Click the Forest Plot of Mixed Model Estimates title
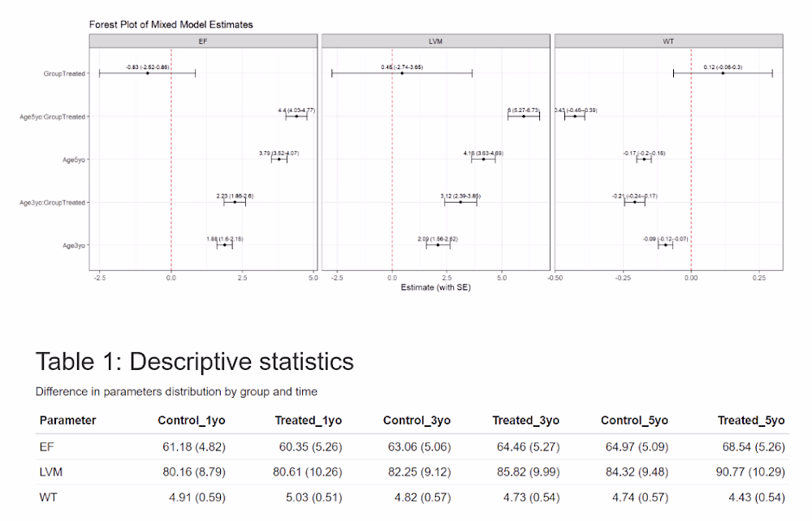Screen dimensions: 812x521 tap(171, 24)
